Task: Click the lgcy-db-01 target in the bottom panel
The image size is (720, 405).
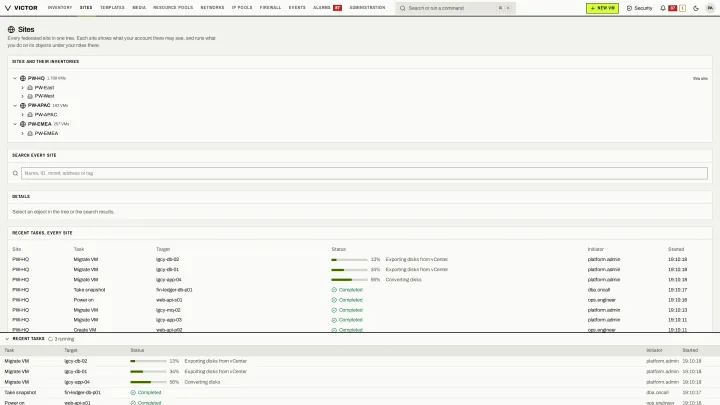Action: pos(76,371)
